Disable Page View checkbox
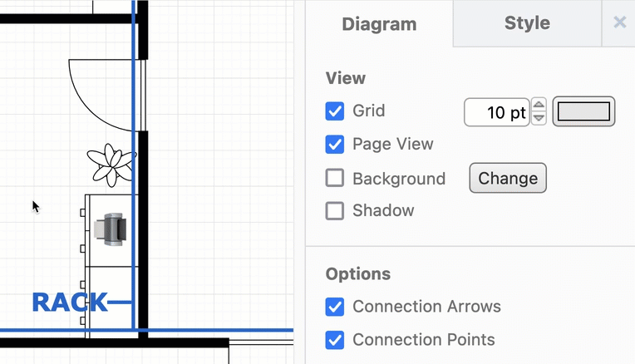Viewport: 635px width, 364px height. [335, 145]
